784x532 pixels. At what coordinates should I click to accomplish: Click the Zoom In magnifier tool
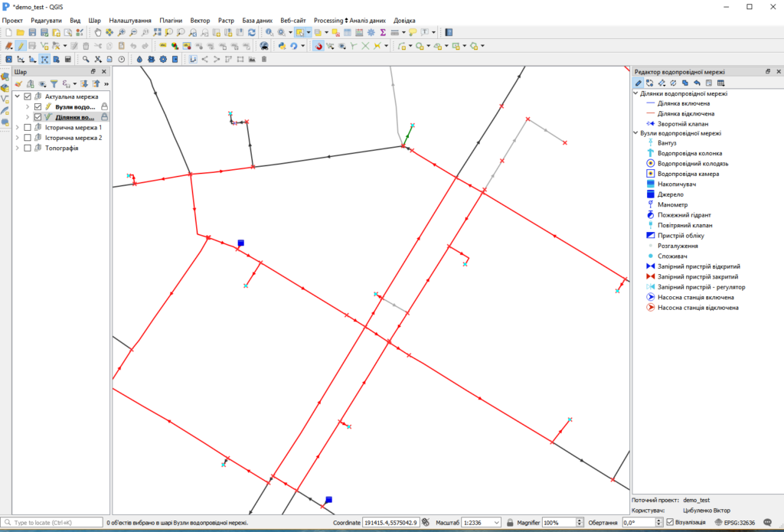(x=122, y=32)
